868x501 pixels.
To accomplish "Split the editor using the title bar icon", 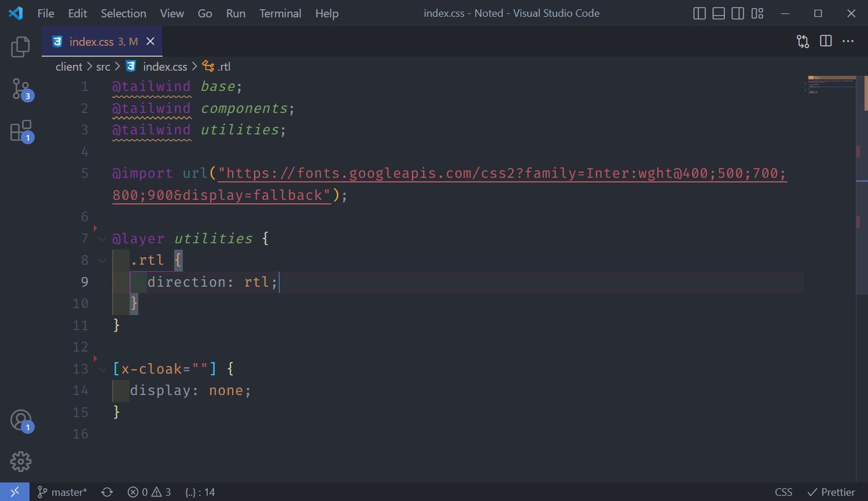I will [x=825, y=41].
